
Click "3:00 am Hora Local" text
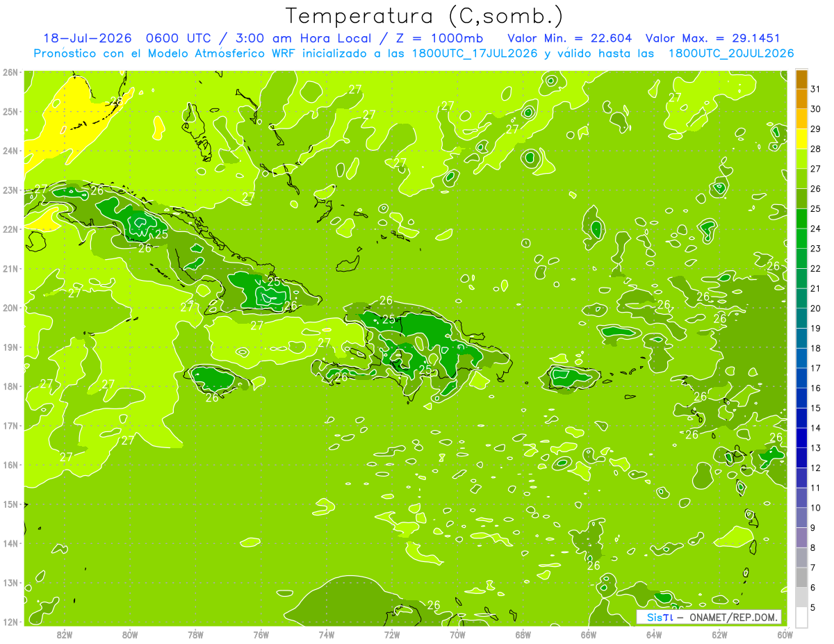point(304,38)
